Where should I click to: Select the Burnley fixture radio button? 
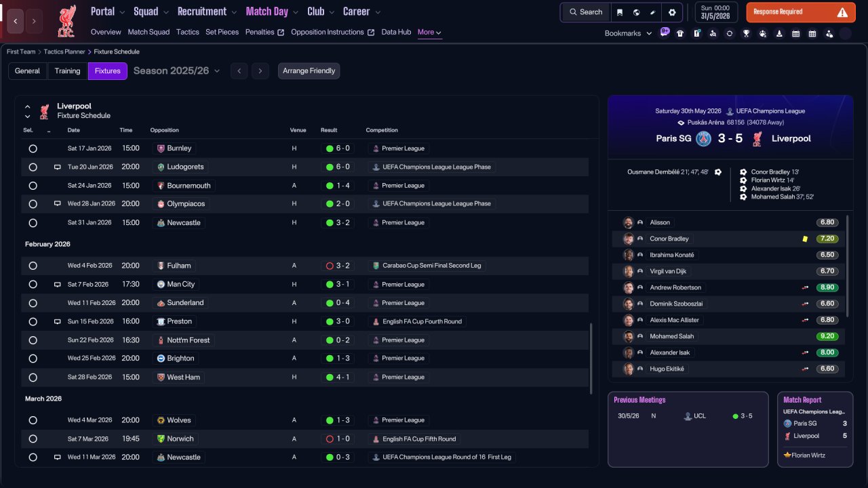(x=33, y=148)
